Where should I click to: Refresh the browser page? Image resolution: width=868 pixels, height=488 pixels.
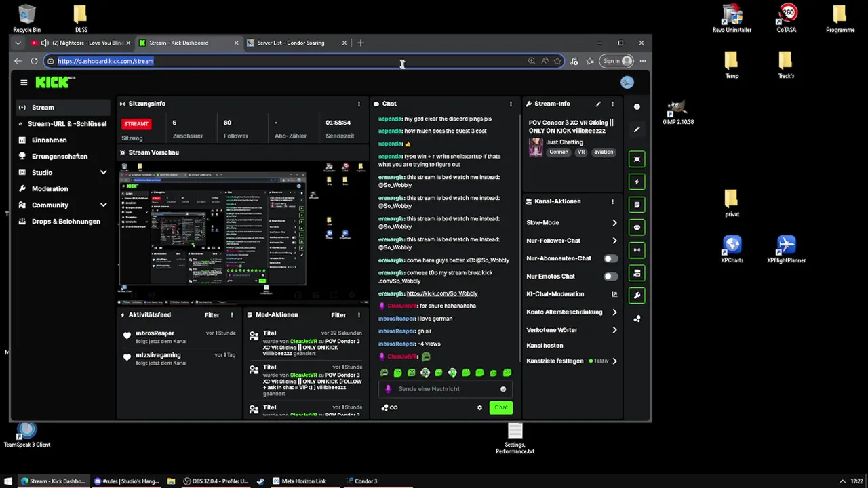[x=34, y=61]
